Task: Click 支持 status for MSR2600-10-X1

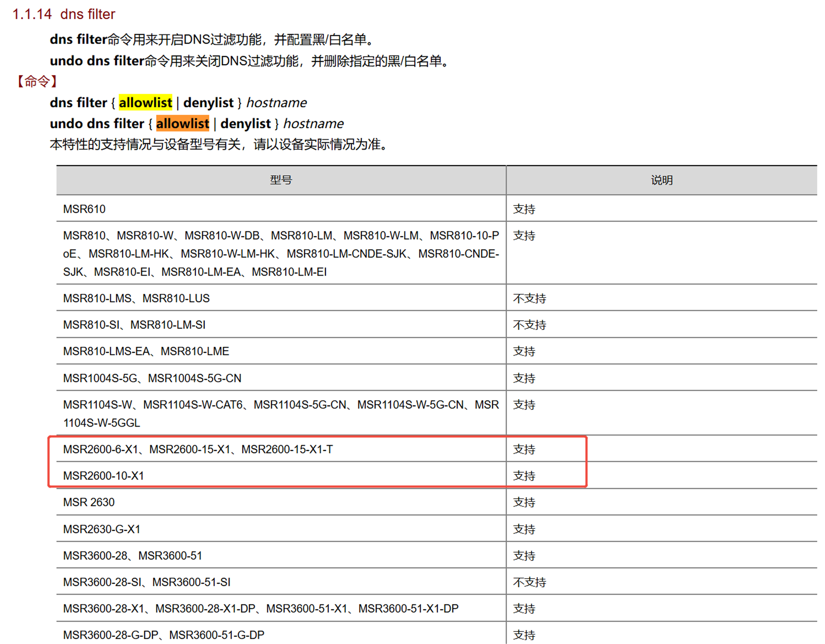Action: coord(524,475)
